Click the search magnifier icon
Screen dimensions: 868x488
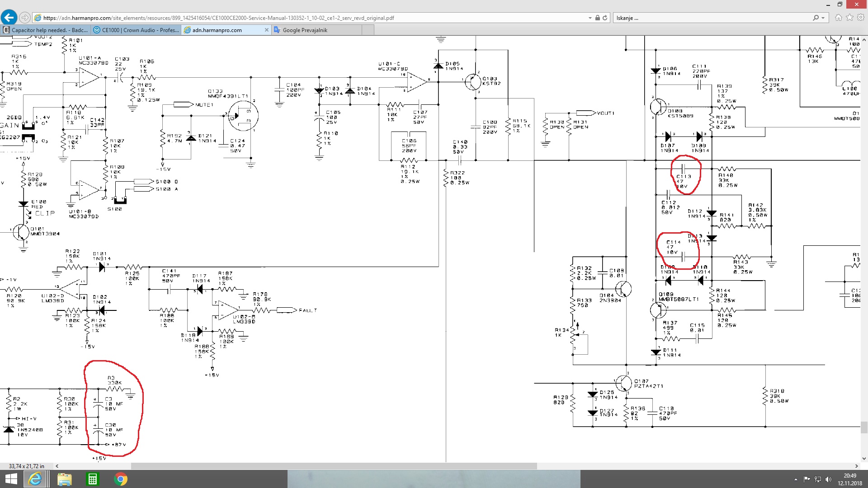pos(816,18)
